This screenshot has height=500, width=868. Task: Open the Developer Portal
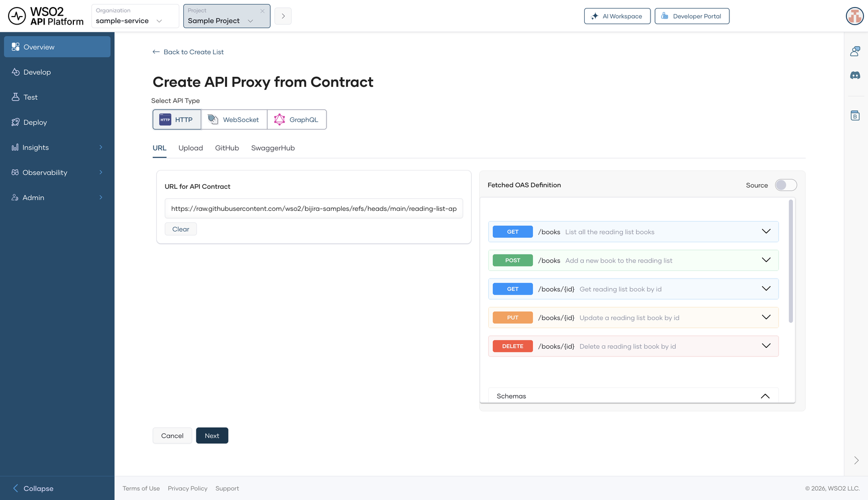(x=692, y=16)
